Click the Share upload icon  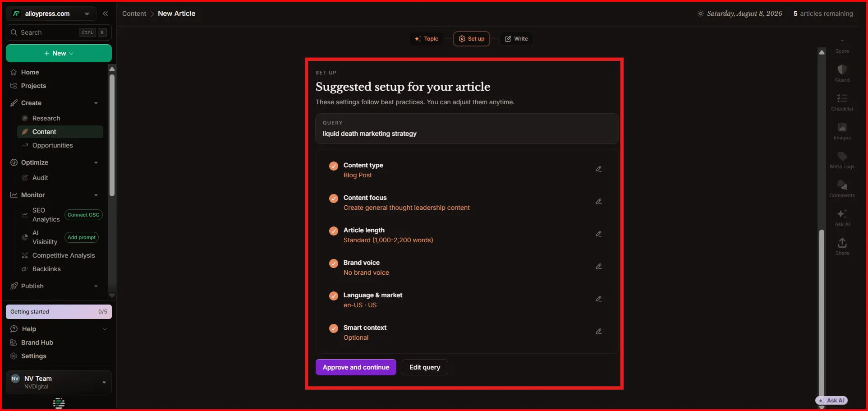[842, 246]
